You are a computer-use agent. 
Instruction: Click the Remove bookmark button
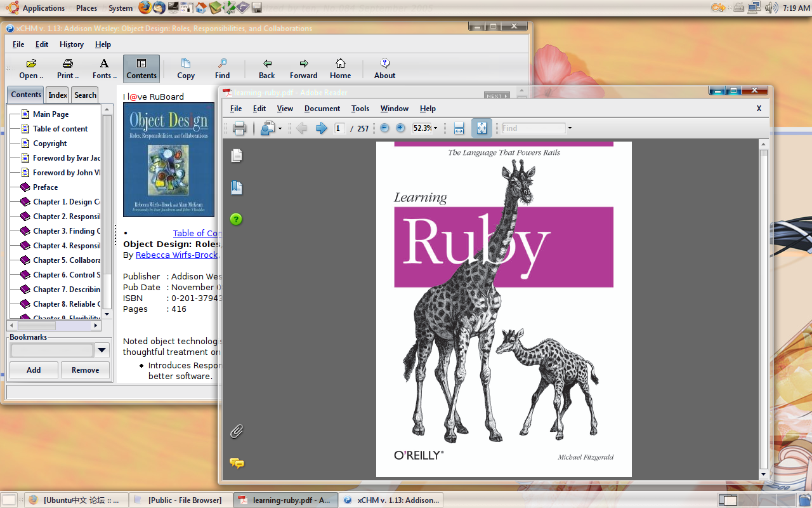pyautogui.click(x=86, y=370)
